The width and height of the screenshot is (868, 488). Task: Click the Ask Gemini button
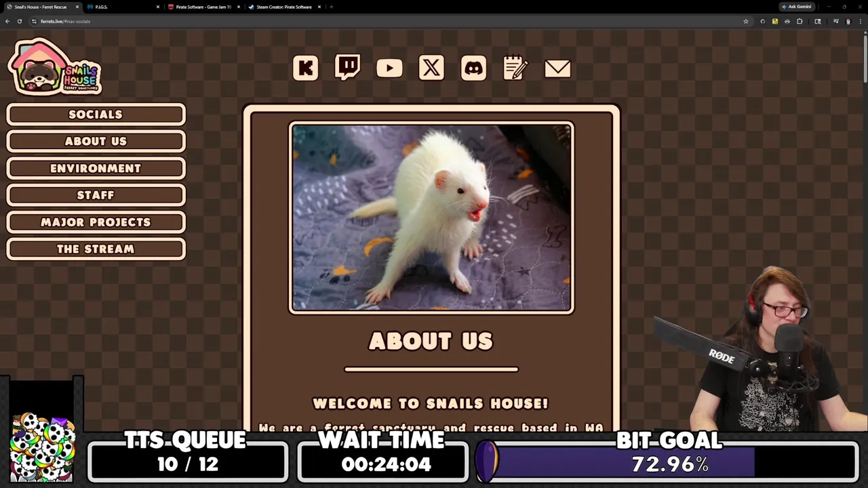point(796,7)
